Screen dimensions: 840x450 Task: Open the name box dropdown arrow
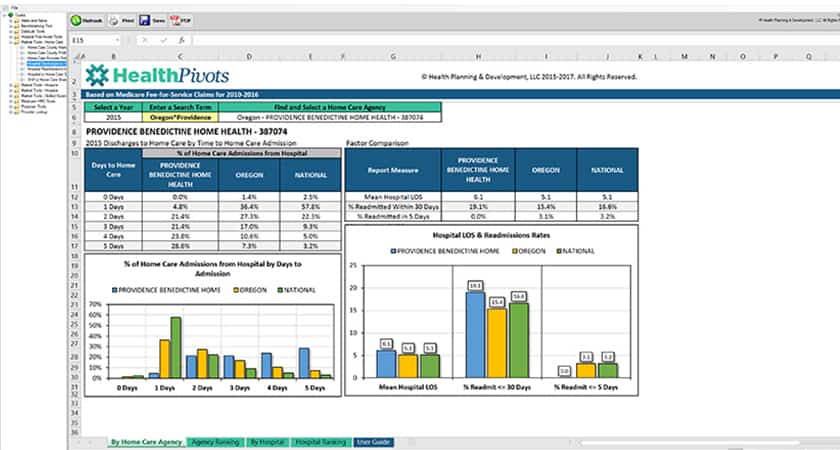coord(117,40)
